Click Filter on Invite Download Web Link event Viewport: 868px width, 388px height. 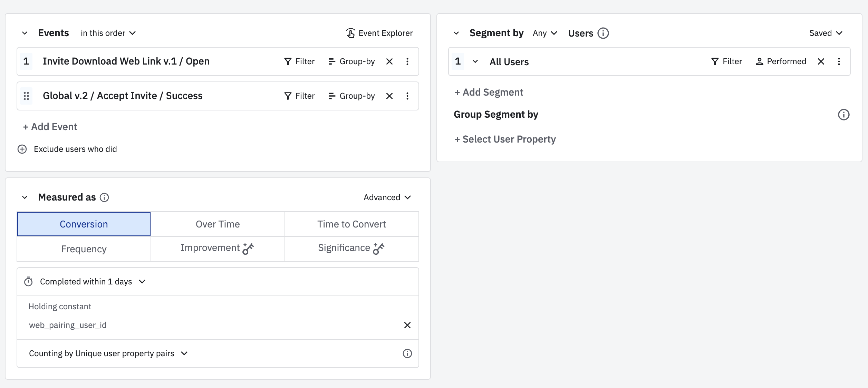coord(299,61)
